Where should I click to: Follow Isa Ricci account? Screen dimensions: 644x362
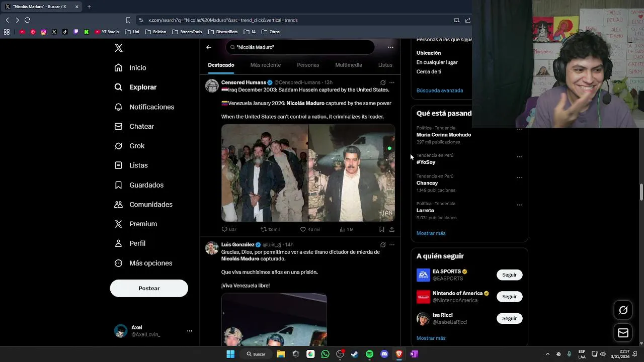point(509,318)
